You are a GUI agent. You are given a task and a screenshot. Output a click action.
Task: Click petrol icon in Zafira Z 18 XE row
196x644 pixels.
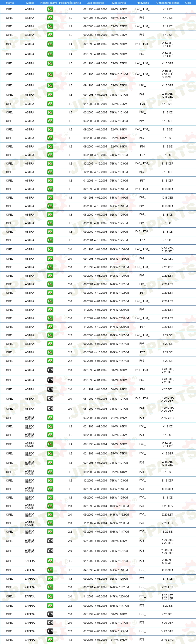(x=50, y=579)
